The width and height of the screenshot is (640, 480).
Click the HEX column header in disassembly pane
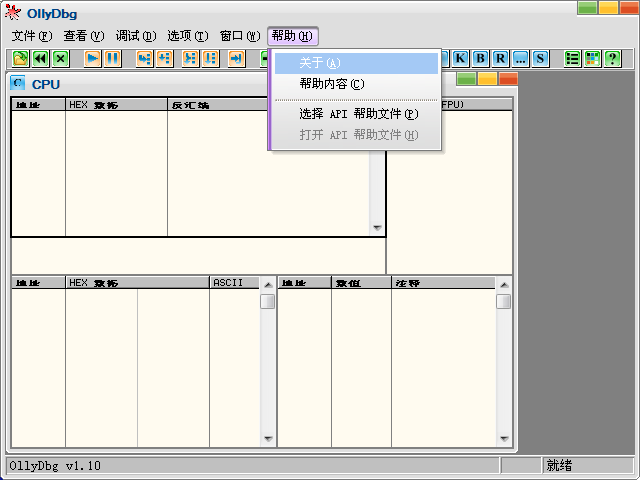[x=116, y=104]
